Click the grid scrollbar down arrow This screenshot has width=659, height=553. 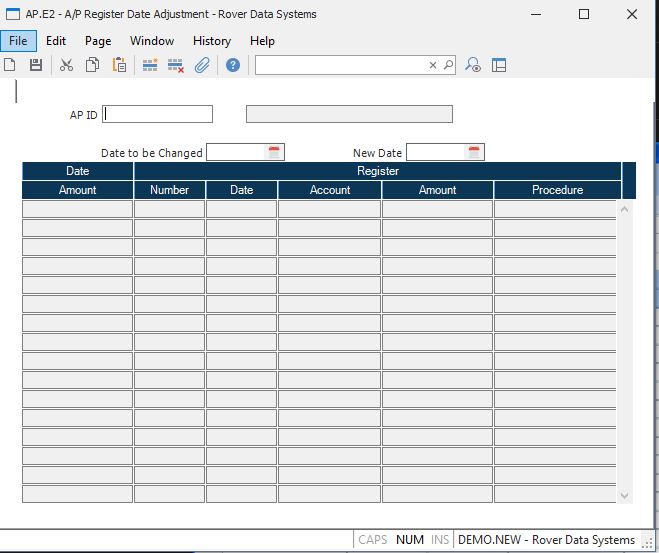click(625, 495)
